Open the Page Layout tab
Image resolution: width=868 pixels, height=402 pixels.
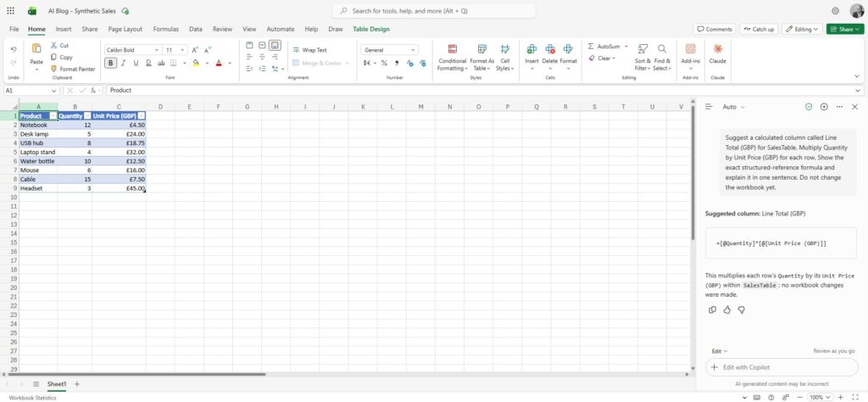pyautogui.click(x=125, y=29)
